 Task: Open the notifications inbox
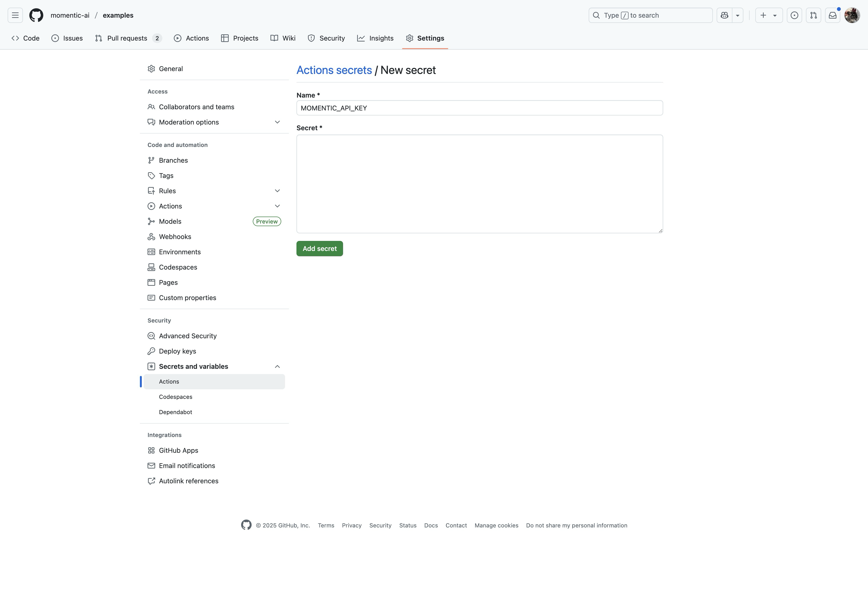(x=832, y=15)
